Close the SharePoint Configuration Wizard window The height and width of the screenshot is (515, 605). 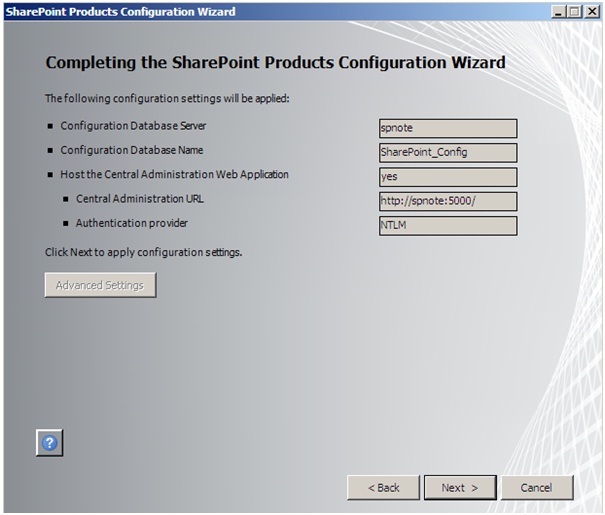[592, 12]
